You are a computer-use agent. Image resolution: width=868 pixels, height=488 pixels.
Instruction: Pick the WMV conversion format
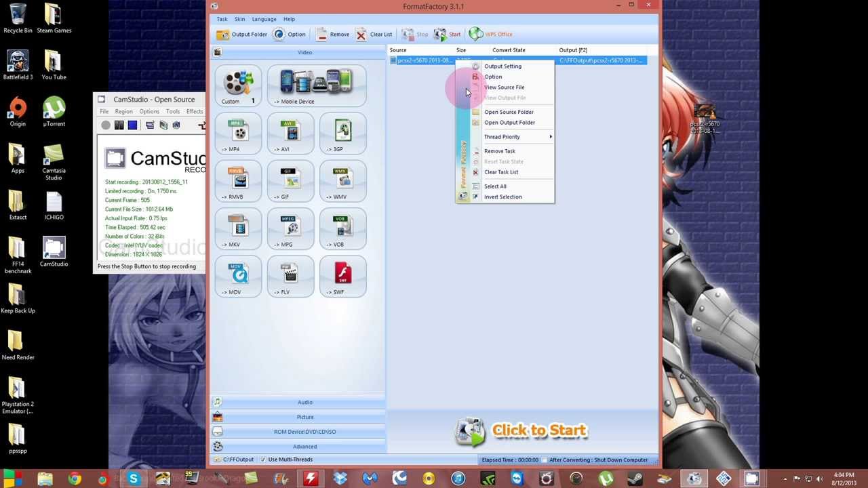pyautogui.click(x=342, y=182)
